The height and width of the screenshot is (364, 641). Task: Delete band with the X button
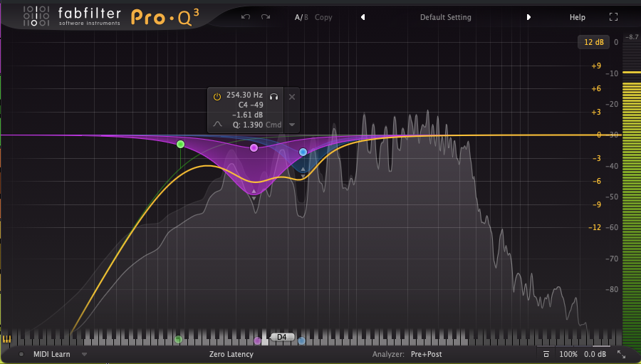[x=292, y=97]
